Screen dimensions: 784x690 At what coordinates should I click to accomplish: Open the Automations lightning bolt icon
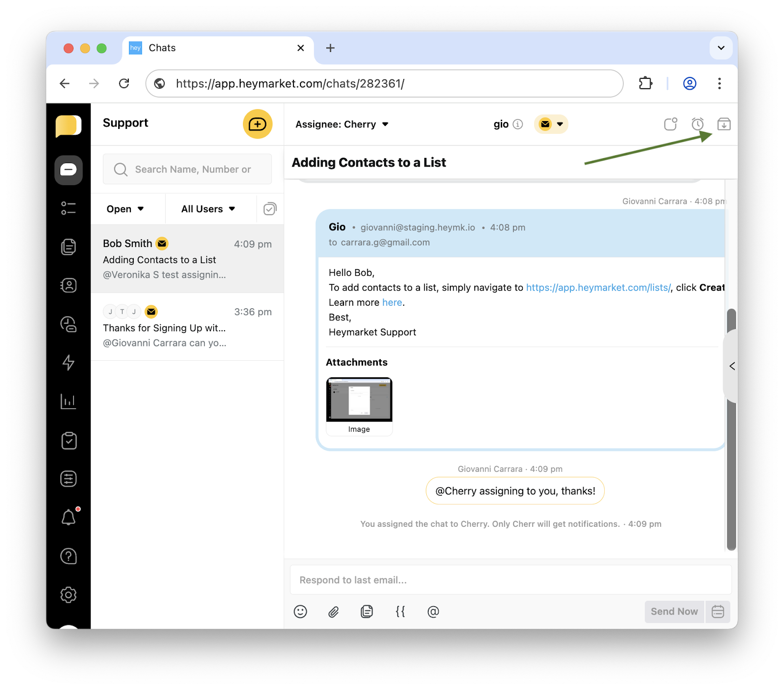click(x=69, y=363)
